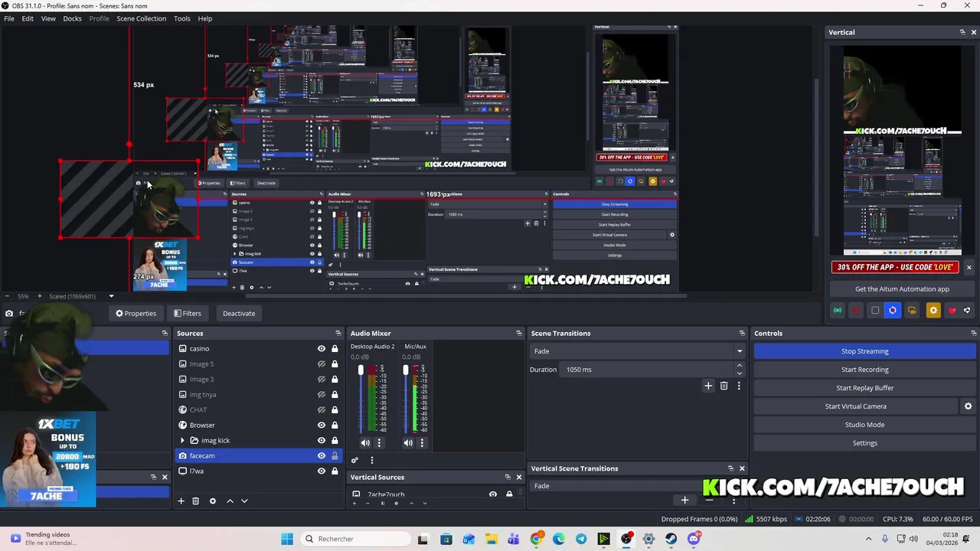Open transition properties three-dot menu
The width and height of the screenshot is (980, 551).
coord(739,386)
